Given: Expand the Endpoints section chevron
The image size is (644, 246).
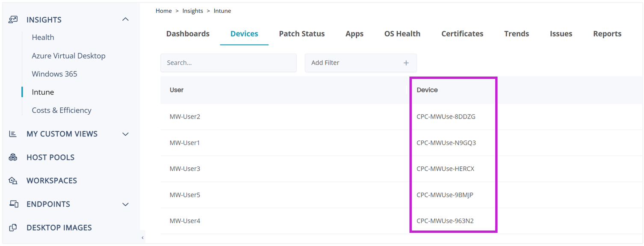Looking at the screenshot, I should (125, 204).
